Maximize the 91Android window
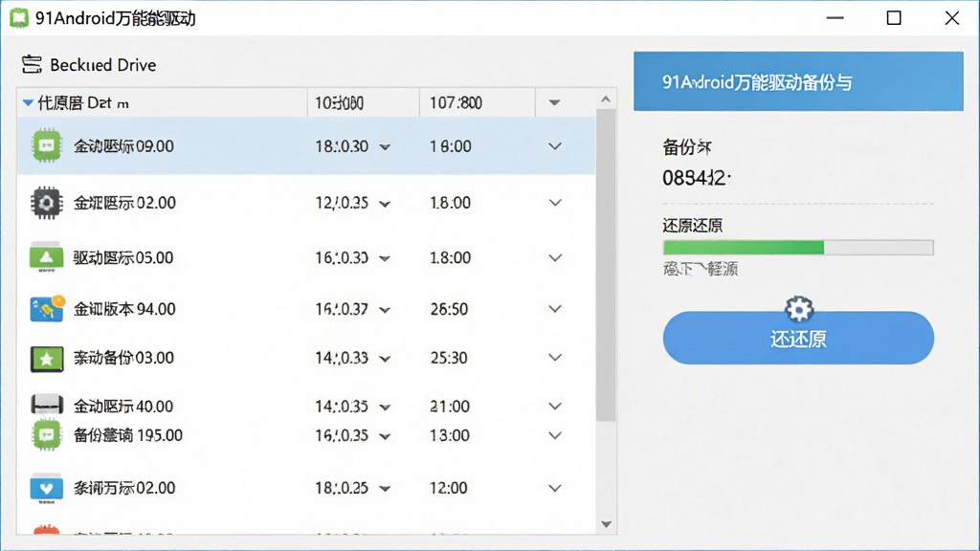 tap(894, 18)
